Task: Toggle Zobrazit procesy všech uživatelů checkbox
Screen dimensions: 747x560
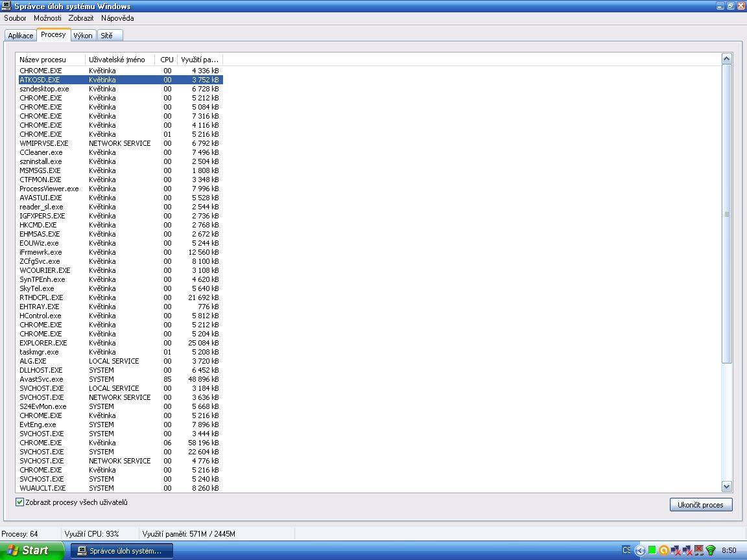Action: (x=19, y=502)
